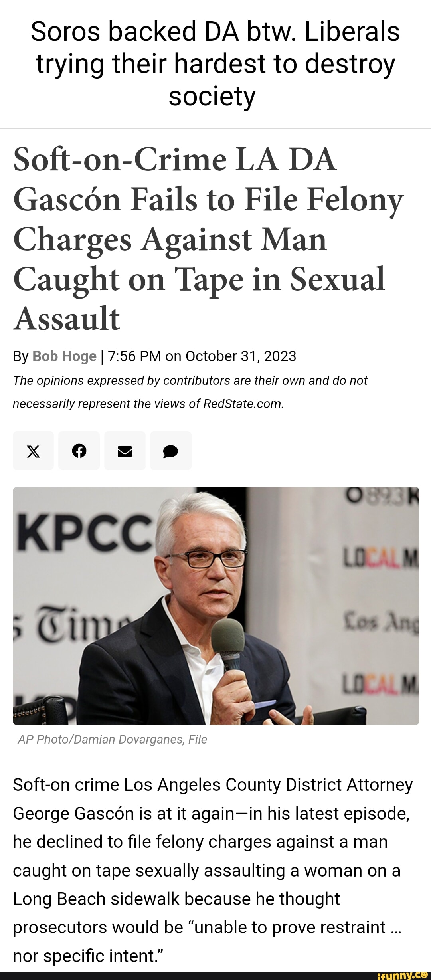431x980 pixels.
Task: Share the article on X
Action: 33,451
